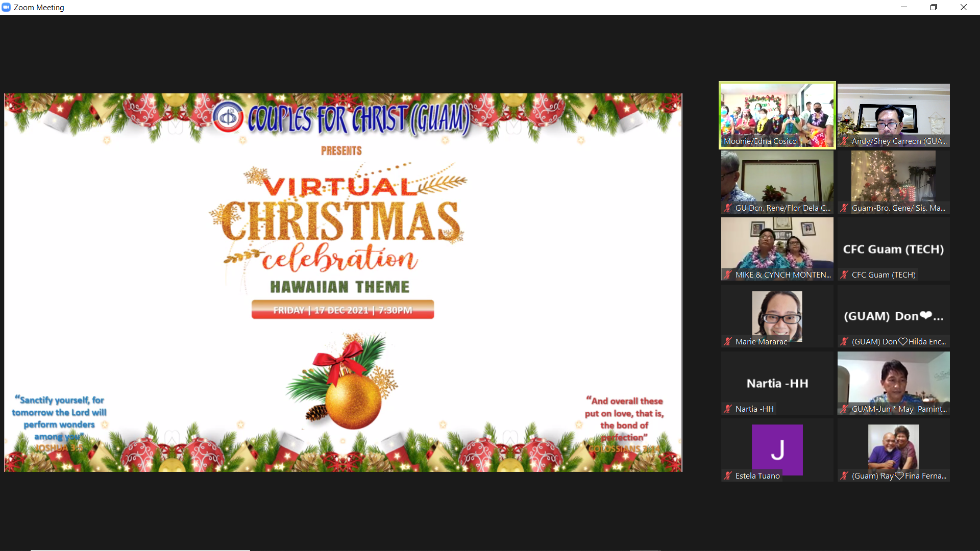Click muted mic icon beside Estela Tuano

point(728,476)
